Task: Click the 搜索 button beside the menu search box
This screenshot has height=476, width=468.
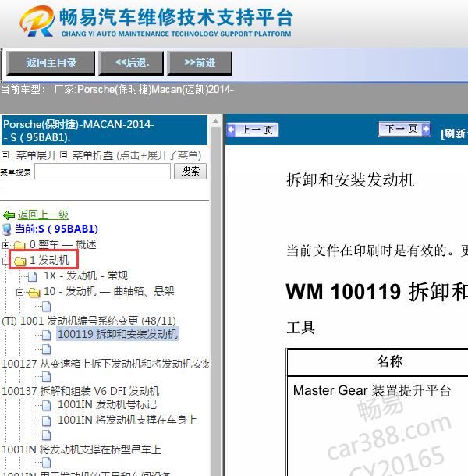Action: point(190,171)
